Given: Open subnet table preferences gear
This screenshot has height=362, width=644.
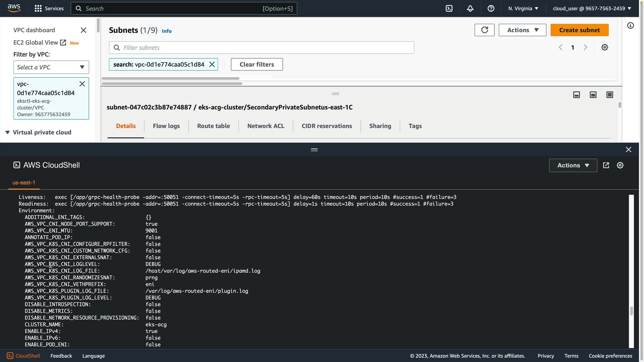Looking at the screenshot, I should (x=604, y=47).
